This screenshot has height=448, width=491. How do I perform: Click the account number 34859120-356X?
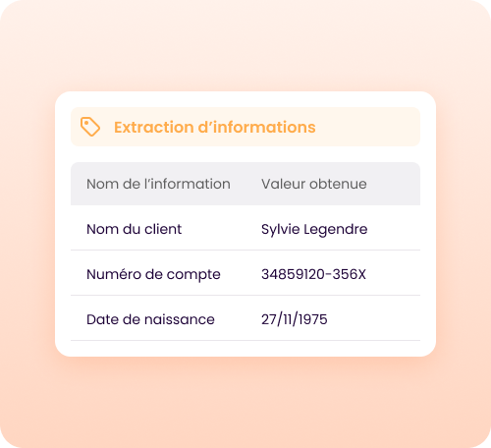pos(313,274)
